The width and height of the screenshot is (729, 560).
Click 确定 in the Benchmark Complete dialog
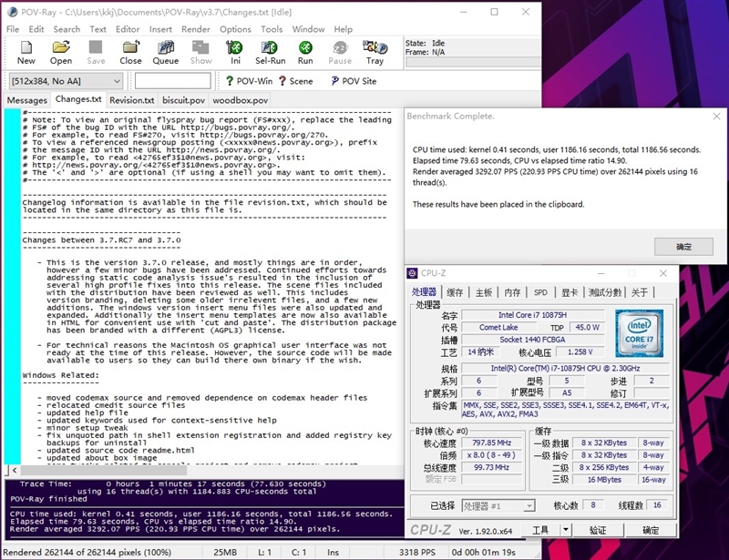click(684, 246)
